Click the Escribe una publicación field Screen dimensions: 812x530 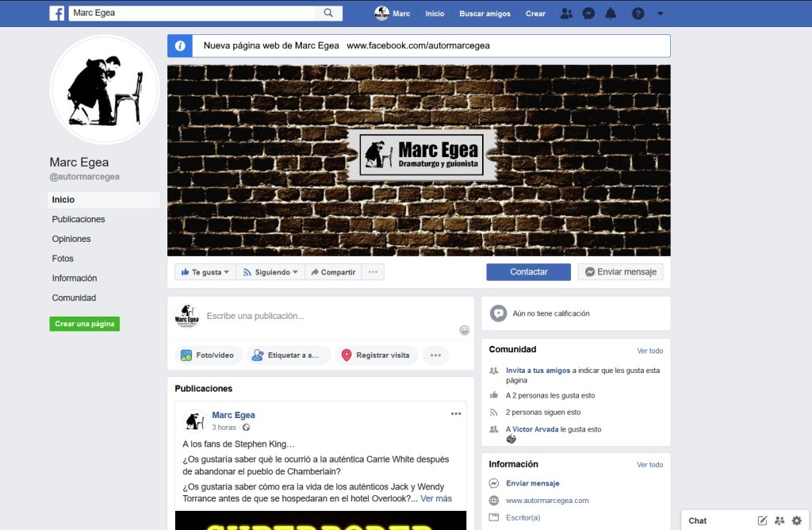tap(329, 316)
